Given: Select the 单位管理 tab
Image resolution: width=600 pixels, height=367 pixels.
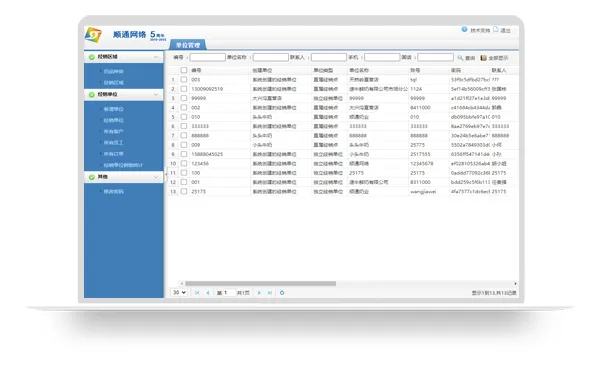Looking at the screenshot, I should pyautogui.click(x=188, y=45).
